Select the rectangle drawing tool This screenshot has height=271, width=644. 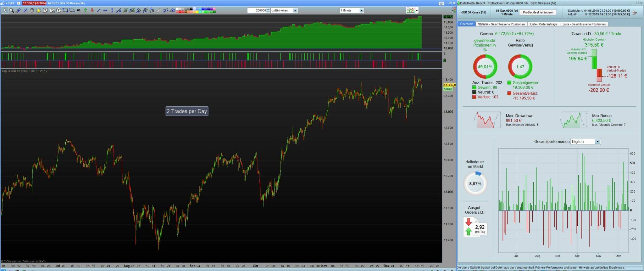tap(65, 10)
